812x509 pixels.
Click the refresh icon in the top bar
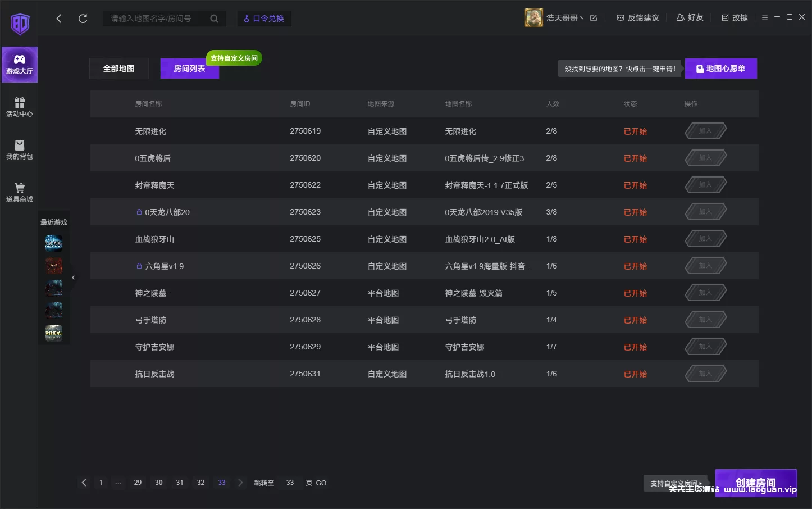tap(83, 18)
